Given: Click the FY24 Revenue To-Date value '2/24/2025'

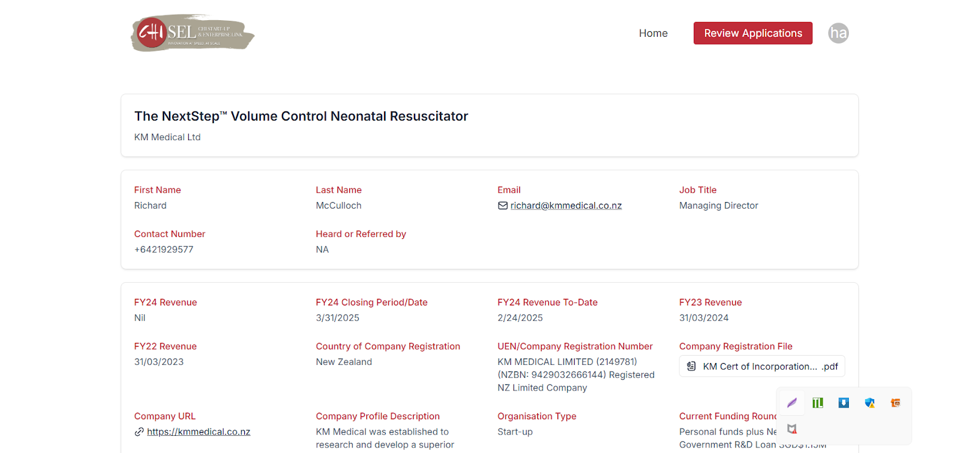Looking at the screenshot, I should pos(520,318).
